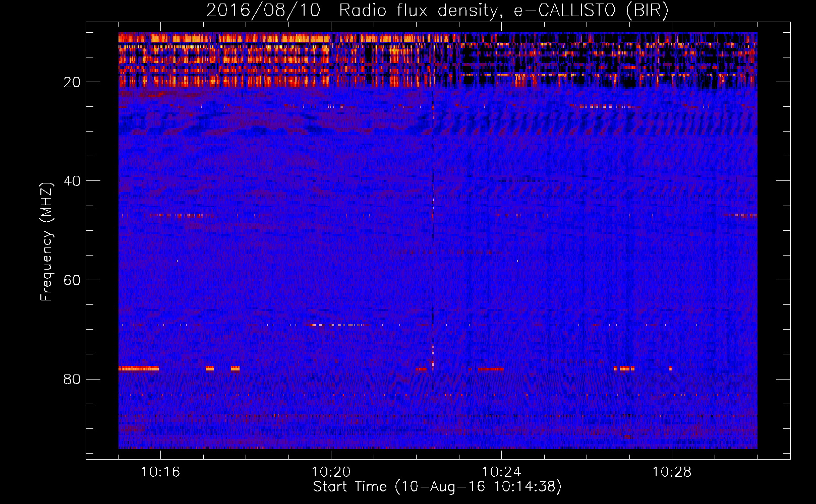Click the 'Start Time (10-Aug-16 10:14:38)' x-axis label
The width and height of the screenshot is (816, 504).
coord(437,487)
